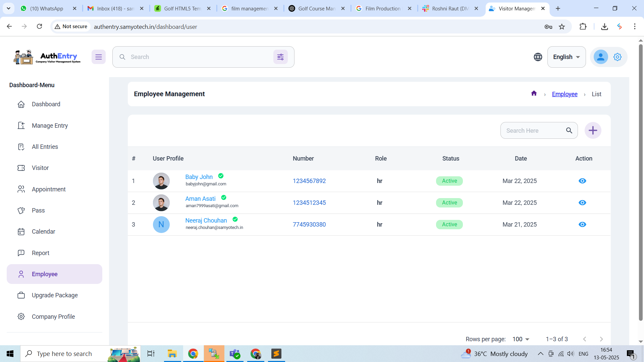The image size is (644, 362).
Task: Open the Dashboard menu item
Action: [46, 104]
